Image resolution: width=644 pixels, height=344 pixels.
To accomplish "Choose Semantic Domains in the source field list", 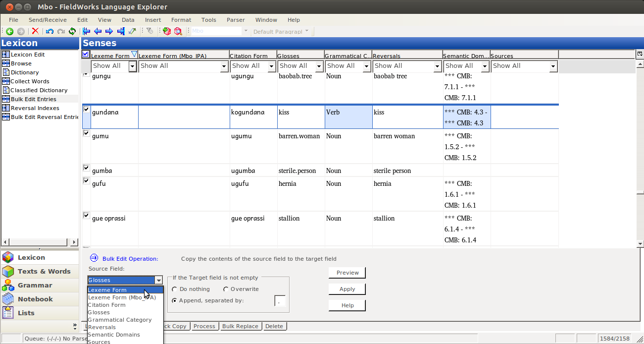I will pyautogui.click(x=125, y=335).
